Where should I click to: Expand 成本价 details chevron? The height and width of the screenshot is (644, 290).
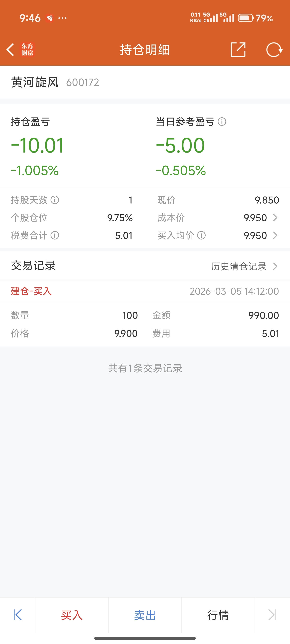[275, 218]
